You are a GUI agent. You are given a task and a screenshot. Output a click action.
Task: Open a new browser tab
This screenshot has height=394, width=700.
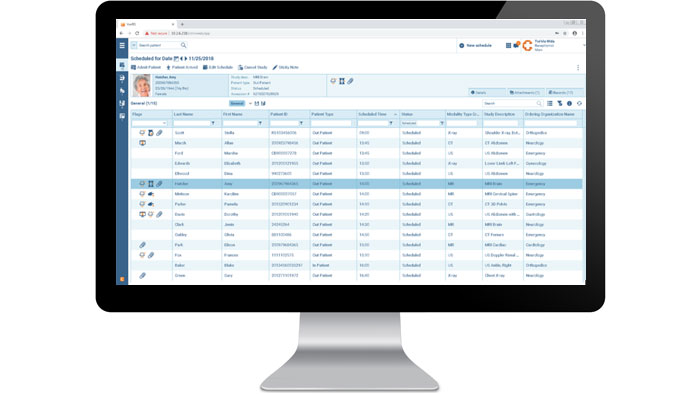(182, 25)
